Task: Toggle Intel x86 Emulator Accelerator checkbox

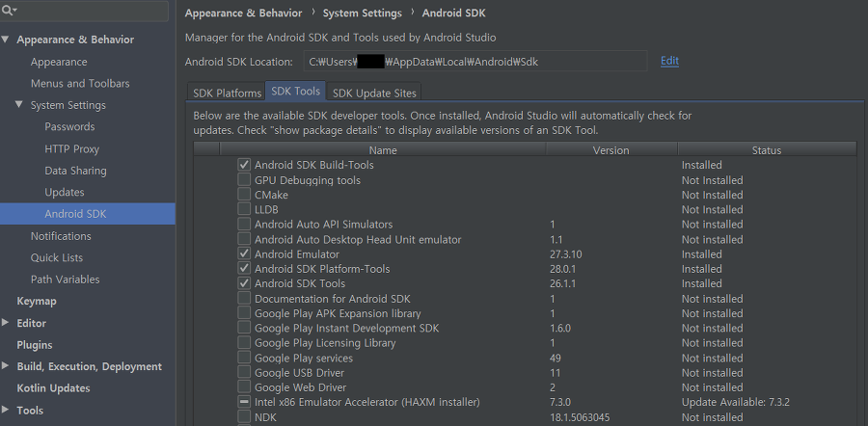Action: (244, 402)
